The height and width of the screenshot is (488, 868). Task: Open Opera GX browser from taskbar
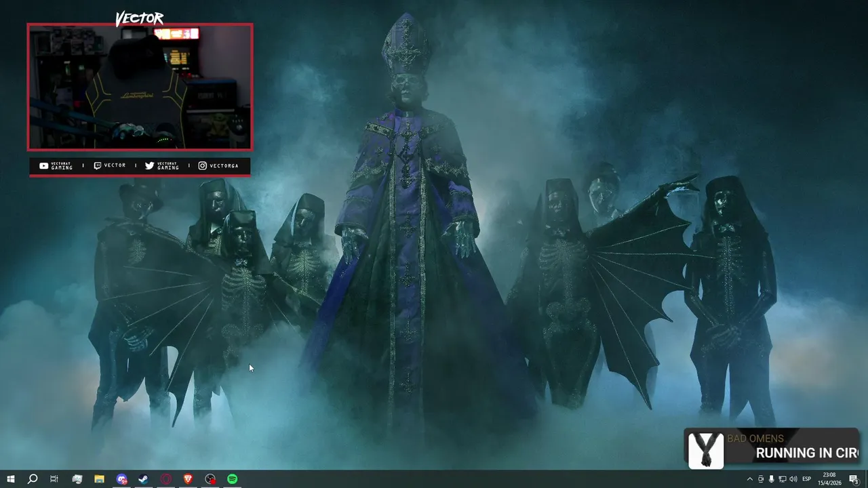[x=166, y=479]
